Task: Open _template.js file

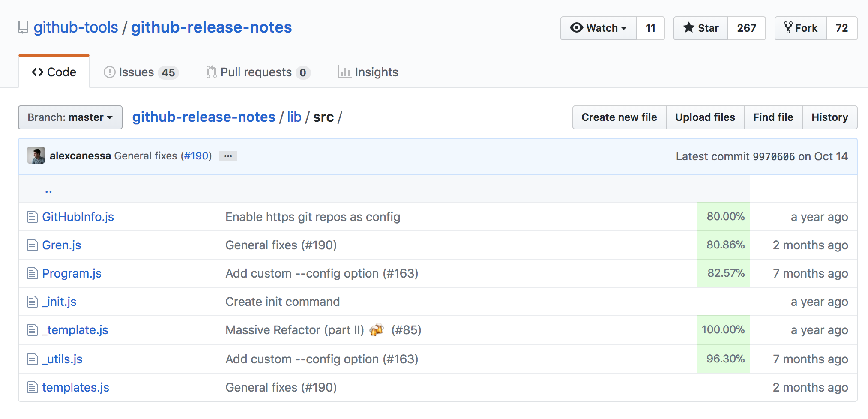Action: (75, 330)
